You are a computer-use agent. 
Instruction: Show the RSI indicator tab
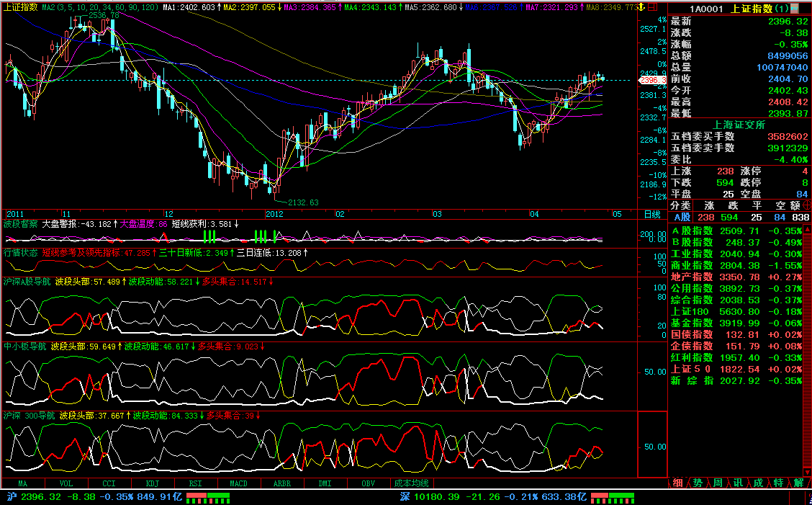pos(195,483)
